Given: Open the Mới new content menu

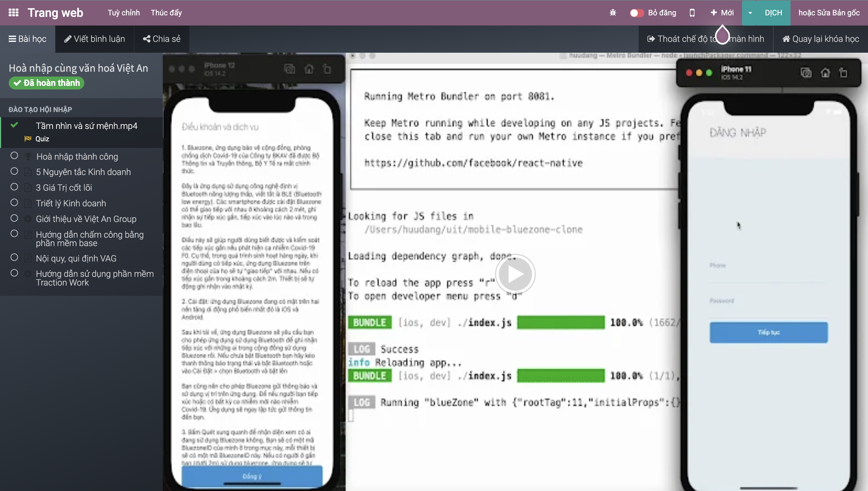Looking at the screenshot, I should click(x=722, y=13).
